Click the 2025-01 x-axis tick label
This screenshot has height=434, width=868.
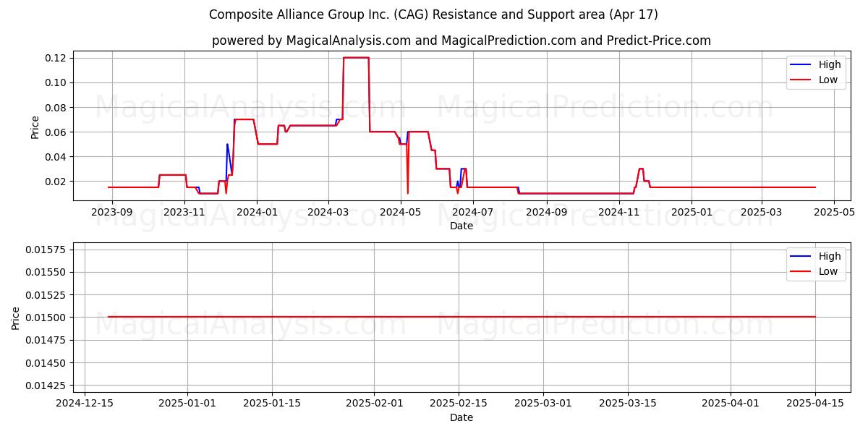[692, 212]
